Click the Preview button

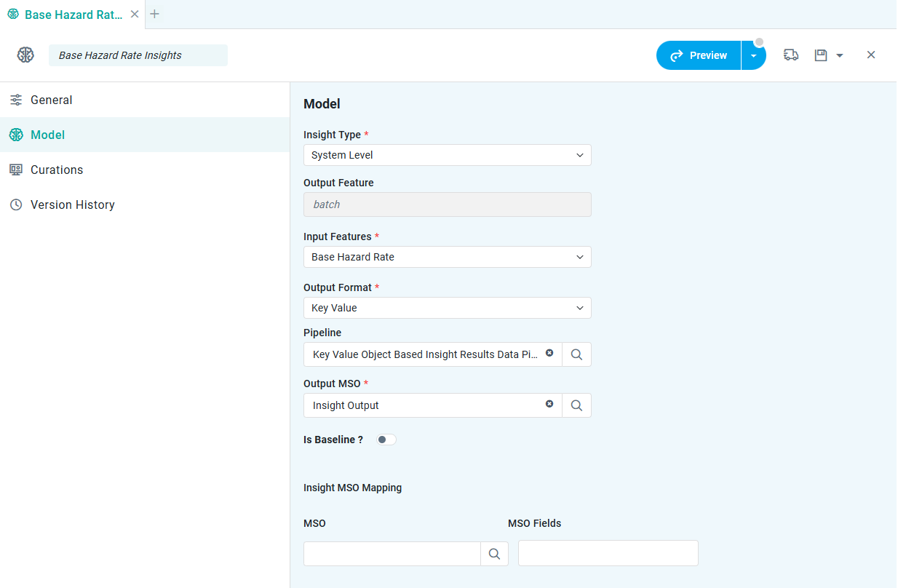[x=699, y=55]
